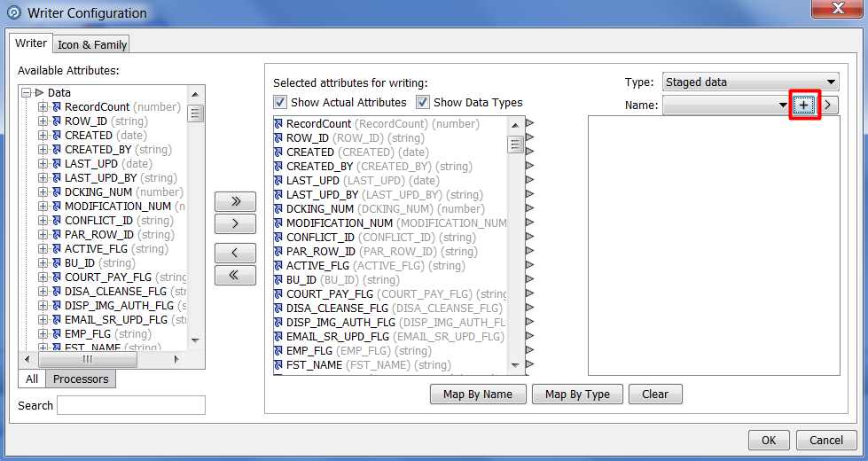This screenshot has height=461, width=868.
Task: Click the vertical scrollbar thumb of Available Attributes
Action: tap(195, 113)
